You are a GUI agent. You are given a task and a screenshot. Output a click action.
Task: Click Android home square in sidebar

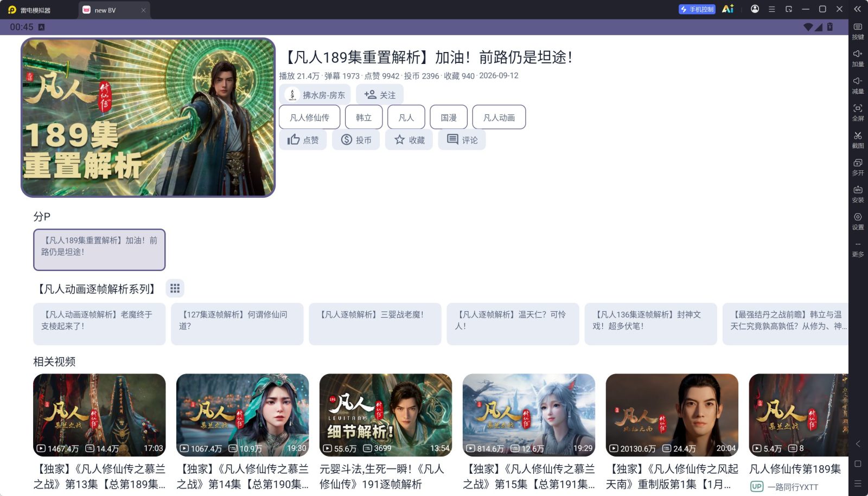point(858,464)
